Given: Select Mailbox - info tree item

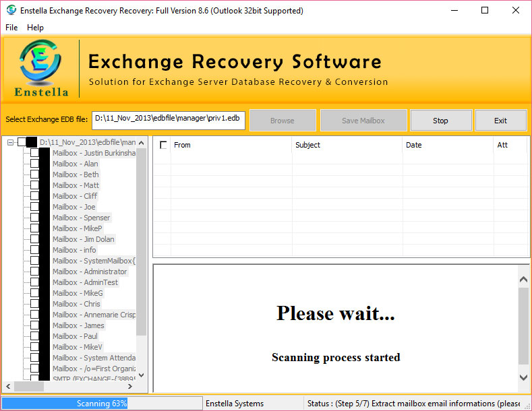Looking at the screenshot, I should (74, 250).
